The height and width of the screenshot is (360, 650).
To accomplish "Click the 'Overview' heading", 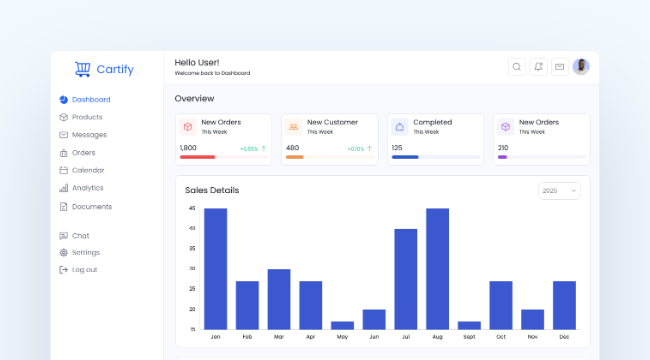I will click(x=194, y=99).
